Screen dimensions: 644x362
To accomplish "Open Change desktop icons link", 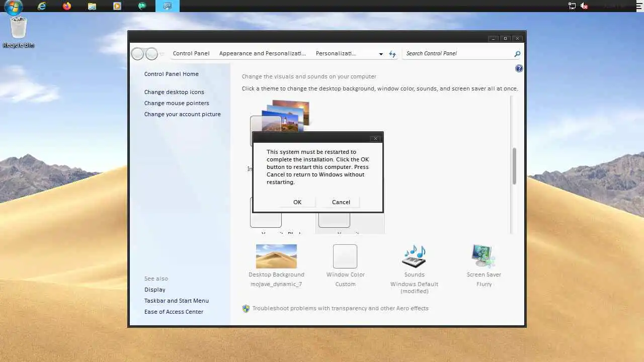I will 174,92.
